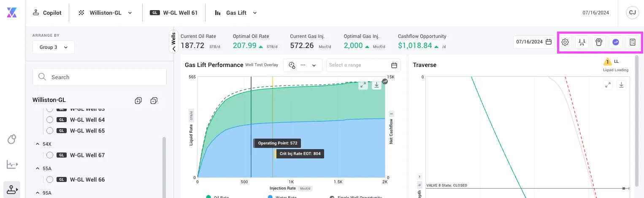
Task: Click calendar icon in Select a range field
Action: click(394, 65)
